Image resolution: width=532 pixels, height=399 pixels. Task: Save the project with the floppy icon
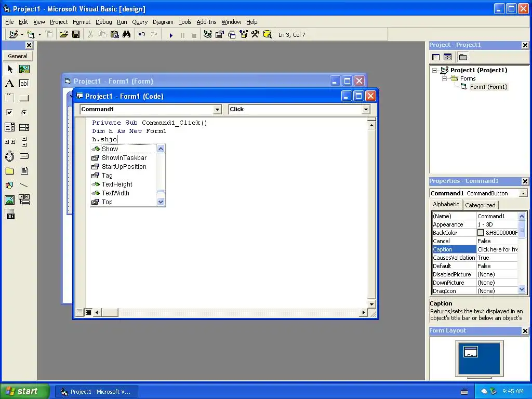point(76,34)
